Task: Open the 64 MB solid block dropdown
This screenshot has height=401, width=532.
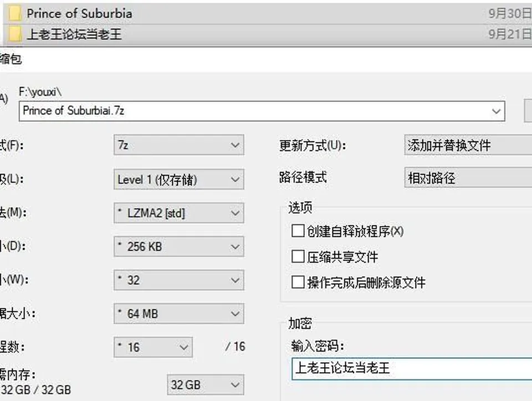Action: pos(179,313)
